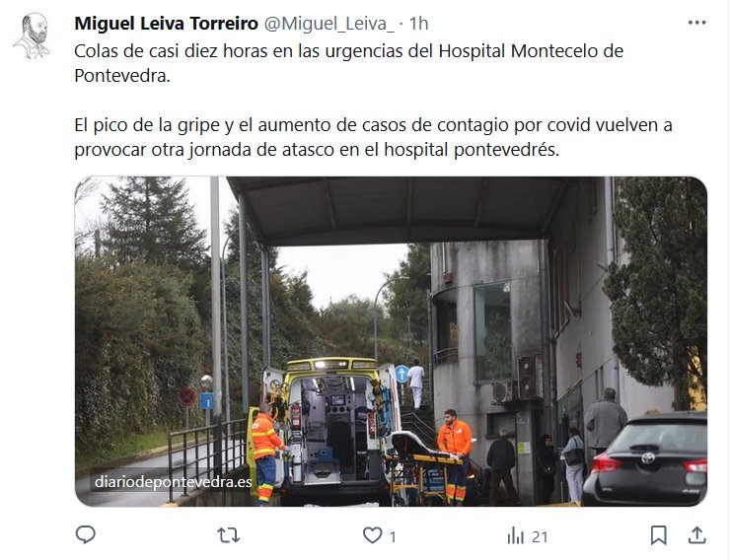Image resolution: width=730 pixels, height=560 pixels.
Task: View post analytics bar chart icon
Action: click(516, 535)
